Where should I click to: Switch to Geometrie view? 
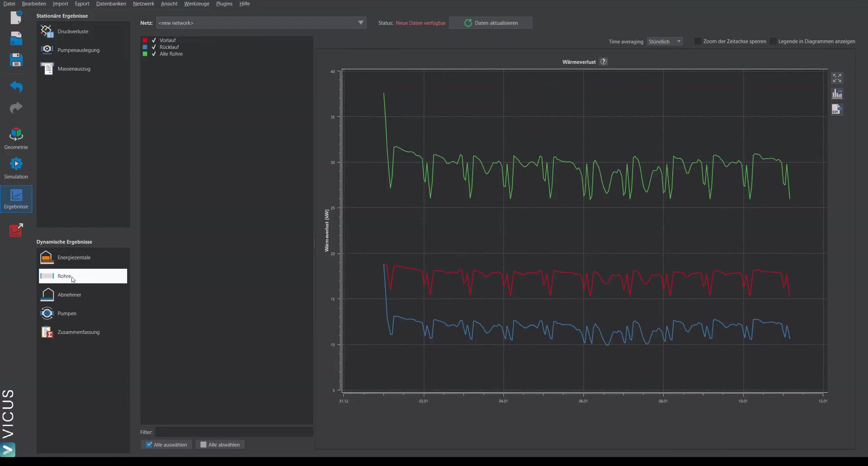(16, 138)
